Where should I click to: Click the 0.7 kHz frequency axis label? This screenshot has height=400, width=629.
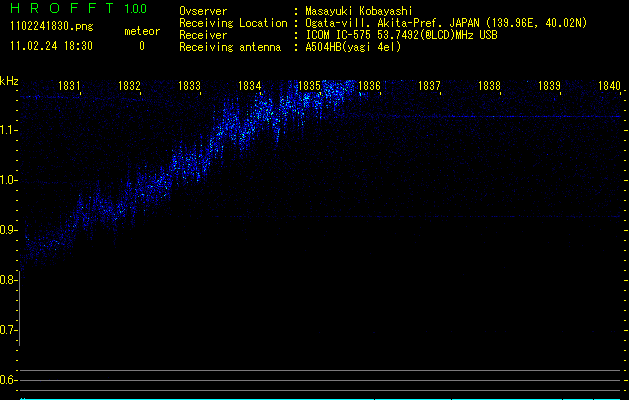coord(8,330)
